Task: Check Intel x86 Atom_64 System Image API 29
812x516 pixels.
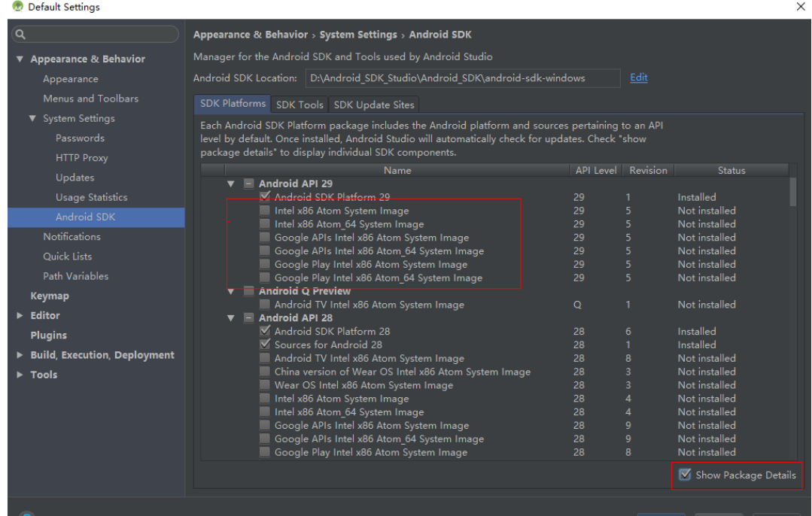Action: [x=265, y=223]
